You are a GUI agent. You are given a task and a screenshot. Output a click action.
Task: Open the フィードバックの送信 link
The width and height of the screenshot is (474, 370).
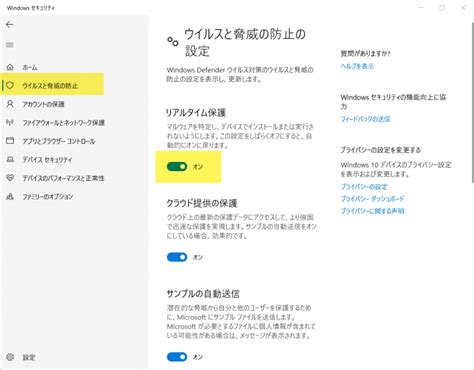click(365, 119)
